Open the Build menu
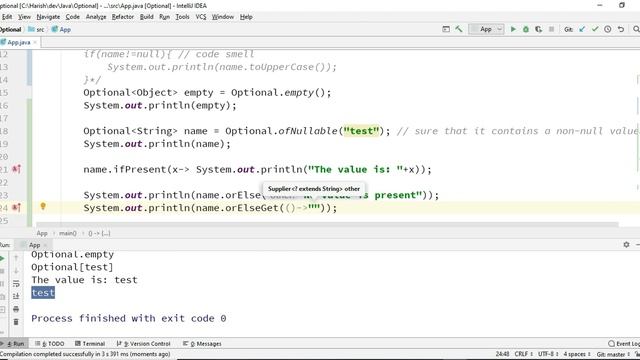This screenshot has width=640, height=360. pos(147,17)
